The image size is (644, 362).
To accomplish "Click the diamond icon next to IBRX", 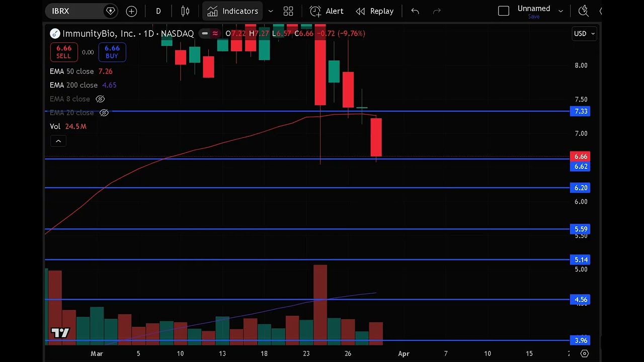I will click(110, 11).
